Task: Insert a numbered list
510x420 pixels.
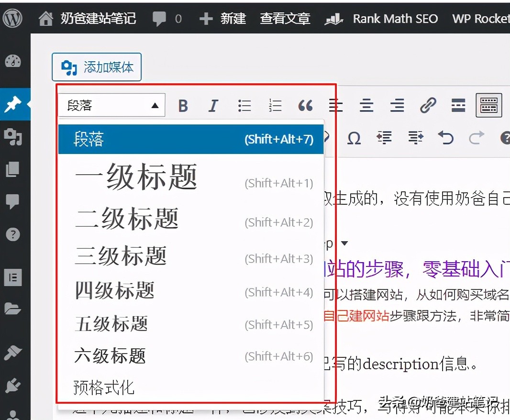Action: pyautogui.click(x=275, y=105)
